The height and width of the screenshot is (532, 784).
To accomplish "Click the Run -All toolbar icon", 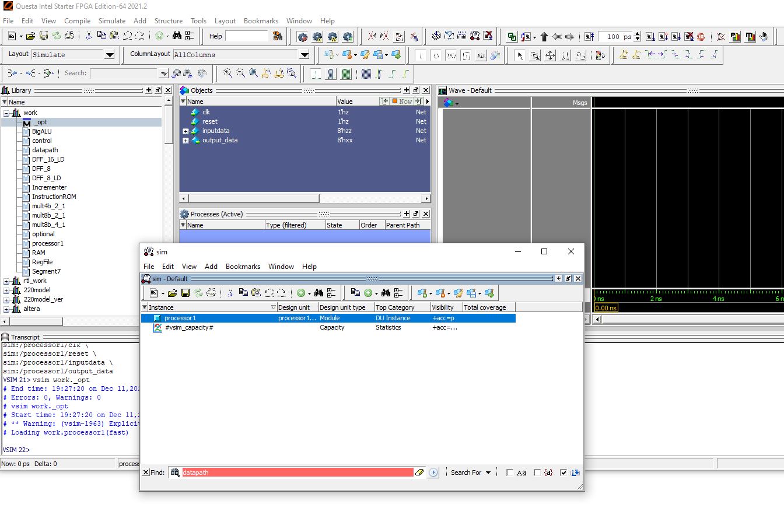I will point(677,36).
